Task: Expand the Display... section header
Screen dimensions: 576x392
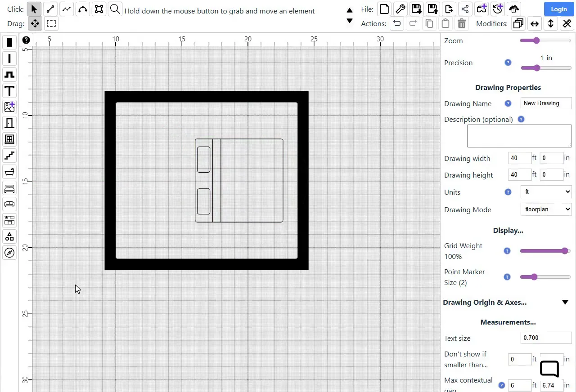Action: [x=508, y=231]
